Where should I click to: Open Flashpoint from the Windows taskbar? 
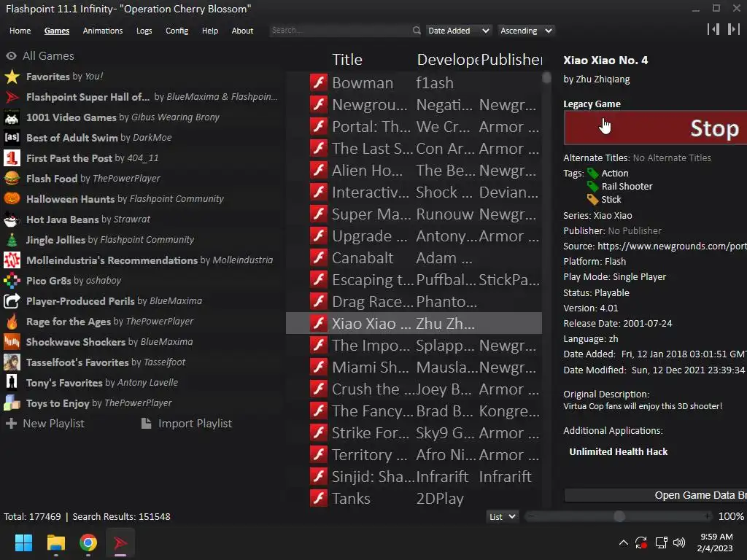[120, 542]
